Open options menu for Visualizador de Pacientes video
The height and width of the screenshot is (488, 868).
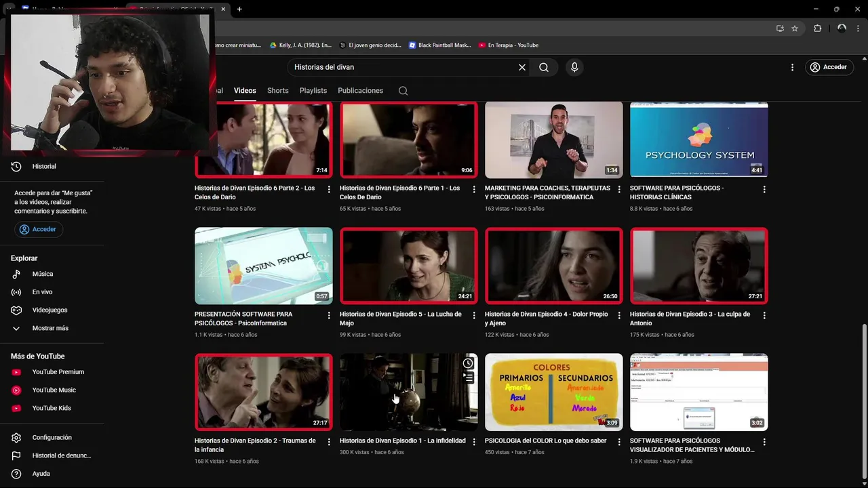click(x=764, y=442)
